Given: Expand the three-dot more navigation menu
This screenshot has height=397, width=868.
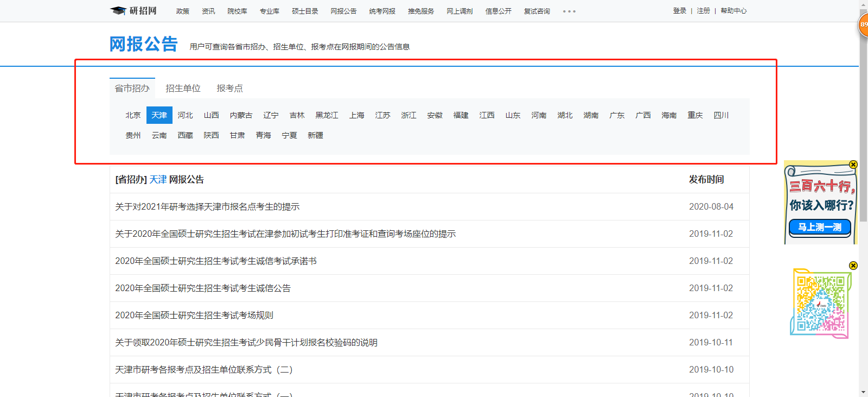Looking at the screenshot, I should pyautogui.click(x=569, y=11).
